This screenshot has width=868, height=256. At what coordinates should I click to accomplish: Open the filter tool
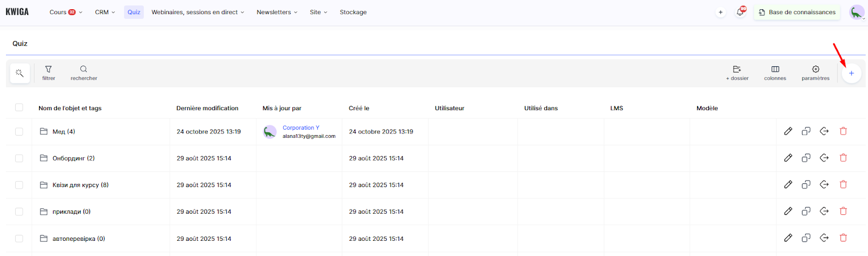(x=48, y=73)
